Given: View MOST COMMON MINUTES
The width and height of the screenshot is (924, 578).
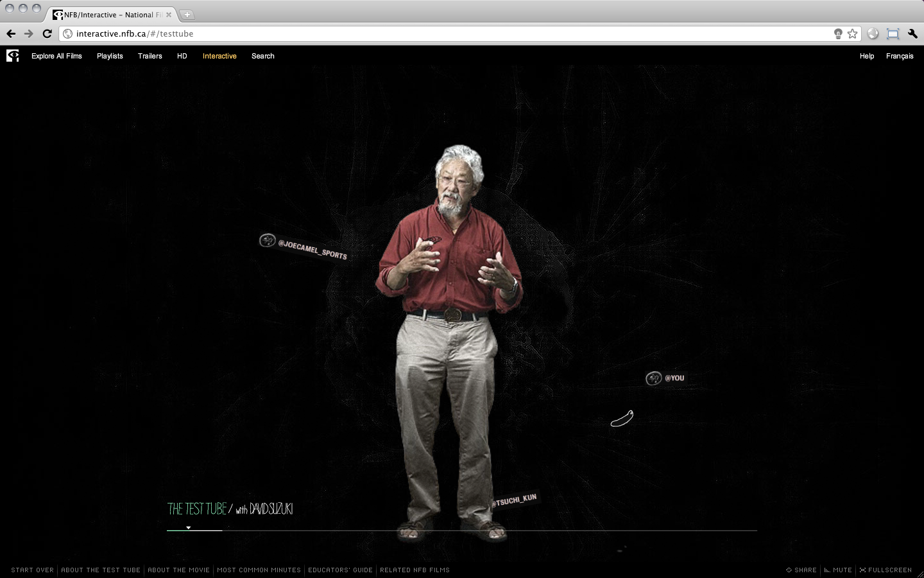Looking at the screenshot, I should pos(259,570).
